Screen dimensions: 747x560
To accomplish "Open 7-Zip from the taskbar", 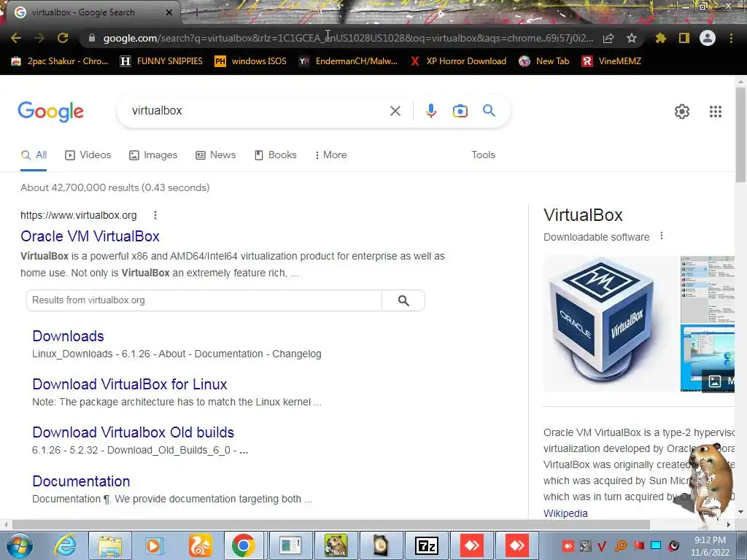I will (426, 545).
